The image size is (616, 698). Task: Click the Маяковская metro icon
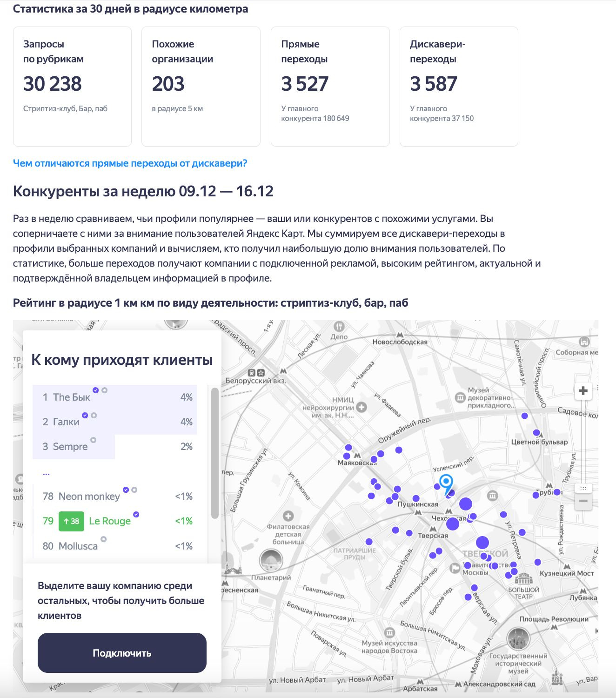357,455
